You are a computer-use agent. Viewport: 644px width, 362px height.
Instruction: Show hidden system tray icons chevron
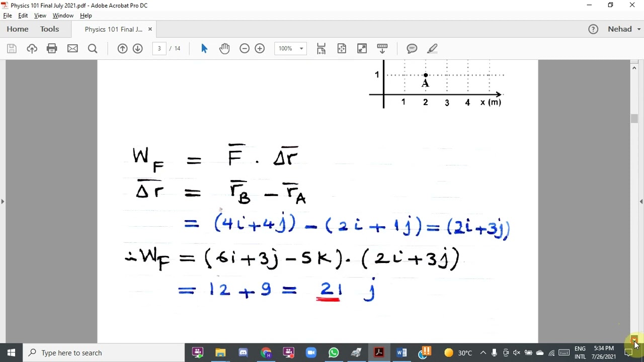click(x=483, y=352)
